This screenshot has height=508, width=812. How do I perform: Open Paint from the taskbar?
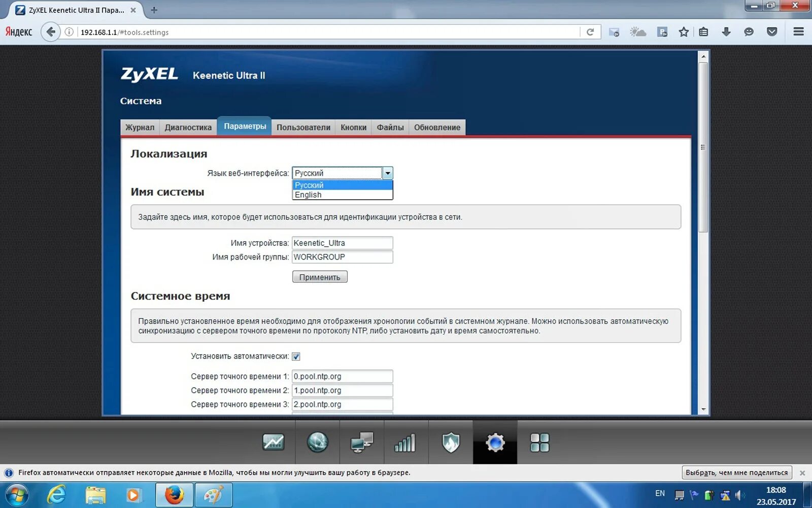pos(213,495)
